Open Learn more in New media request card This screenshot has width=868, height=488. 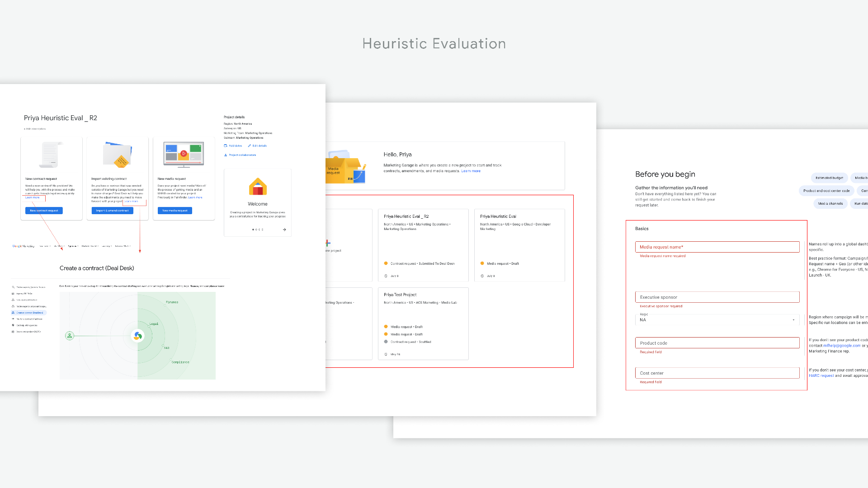point(195,197)
